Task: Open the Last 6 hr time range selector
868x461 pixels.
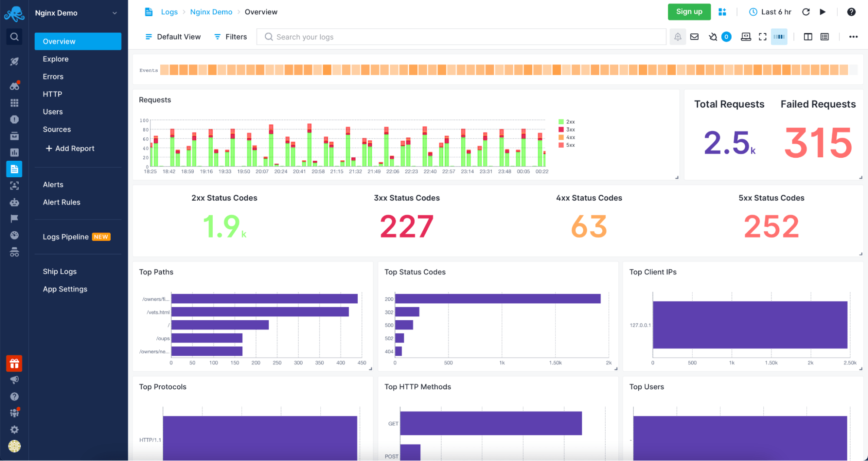Action: 770,12
